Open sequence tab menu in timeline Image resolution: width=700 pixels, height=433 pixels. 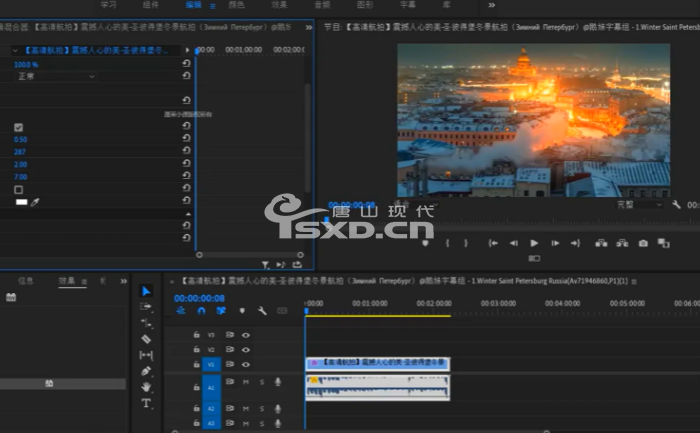coord(634,281)
